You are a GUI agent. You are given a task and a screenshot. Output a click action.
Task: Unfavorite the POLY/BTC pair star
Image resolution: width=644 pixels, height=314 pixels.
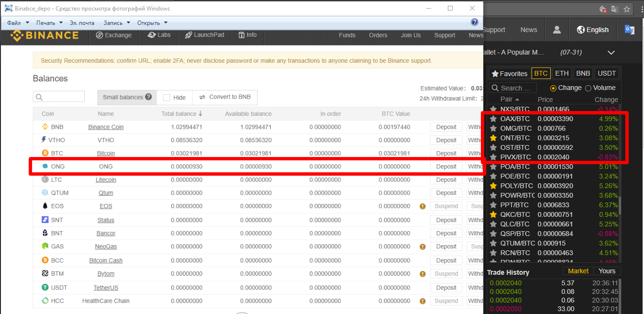[493, 185]
